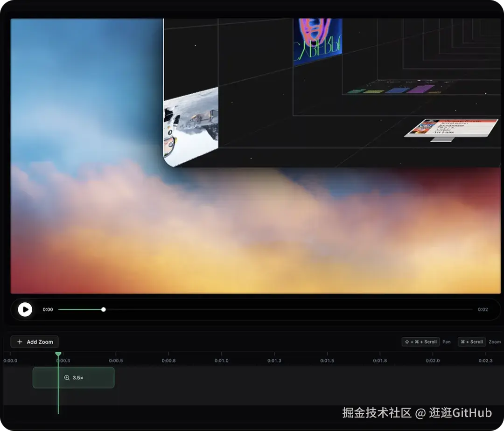Viewport: 504px width, 431px height.
Task: Play the video preview
Action: point(25,310)
